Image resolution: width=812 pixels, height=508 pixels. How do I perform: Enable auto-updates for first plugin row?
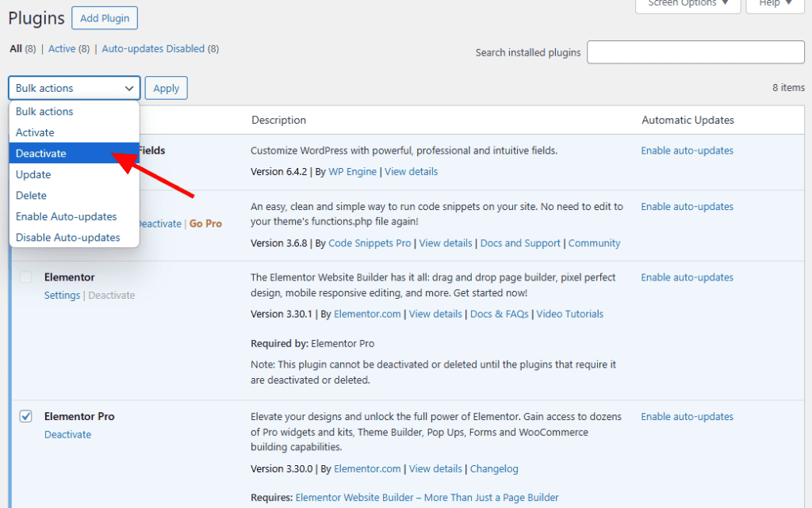688,151
